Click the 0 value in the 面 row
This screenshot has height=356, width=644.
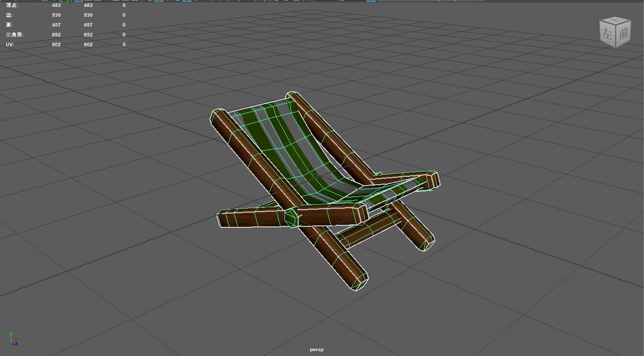pos(124,25)
